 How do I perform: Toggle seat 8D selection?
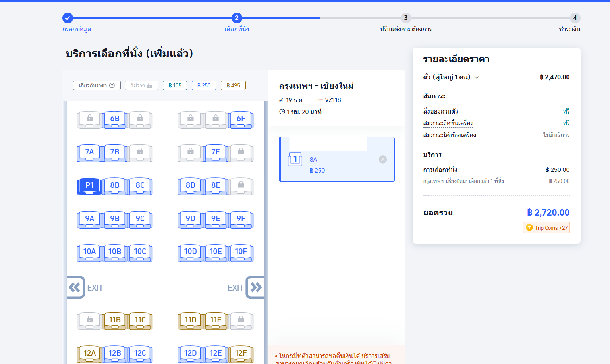[190, 186]
